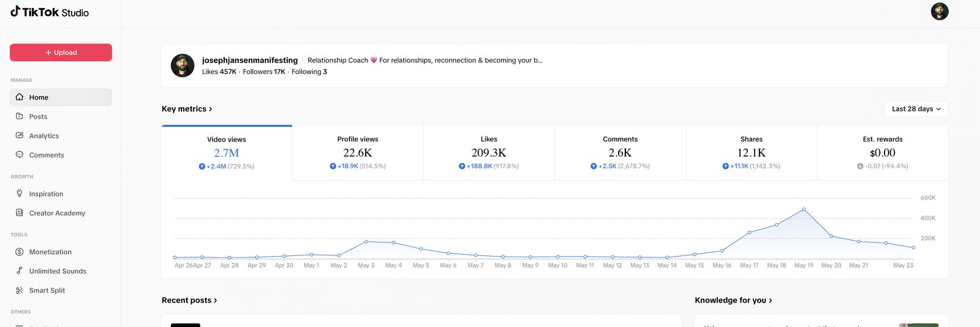Click the Following 3 count
The width and height of the screenshot is (980, 327).
coord(309,72)
